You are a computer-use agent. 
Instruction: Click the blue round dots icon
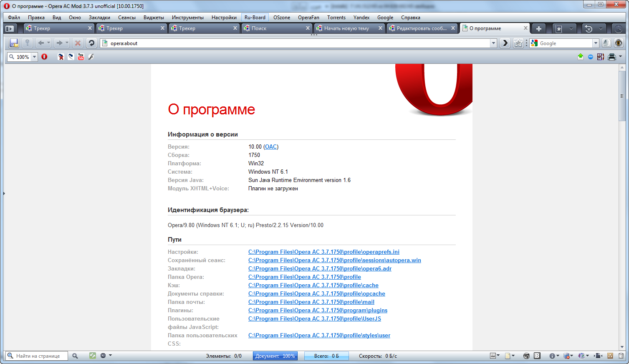click(x=591, y=57)
